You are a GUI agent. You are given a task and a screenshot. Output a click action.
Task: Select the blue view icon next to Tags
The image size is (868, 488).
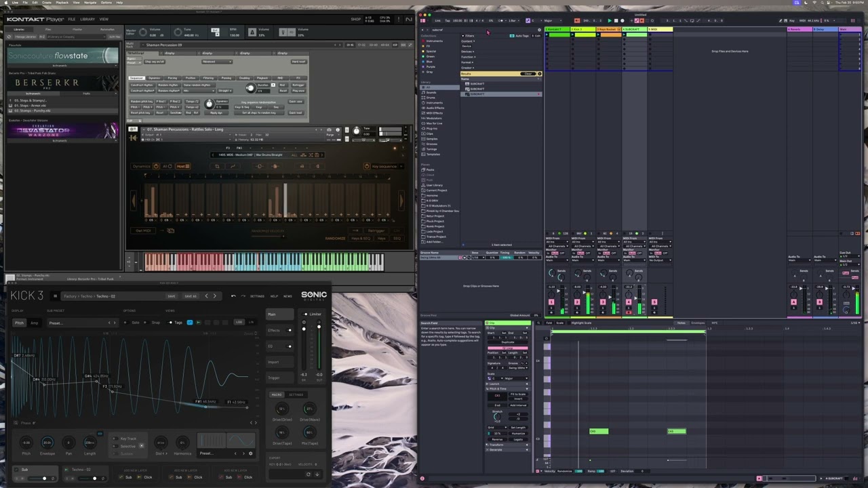click(189, 323)
